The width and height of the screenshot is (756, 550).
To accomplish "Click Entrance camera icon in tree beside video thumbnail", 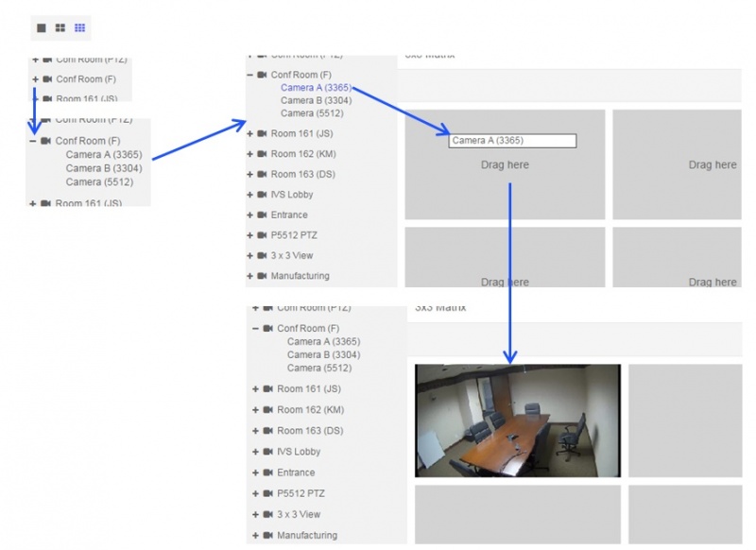I will [x=268, y=473].
